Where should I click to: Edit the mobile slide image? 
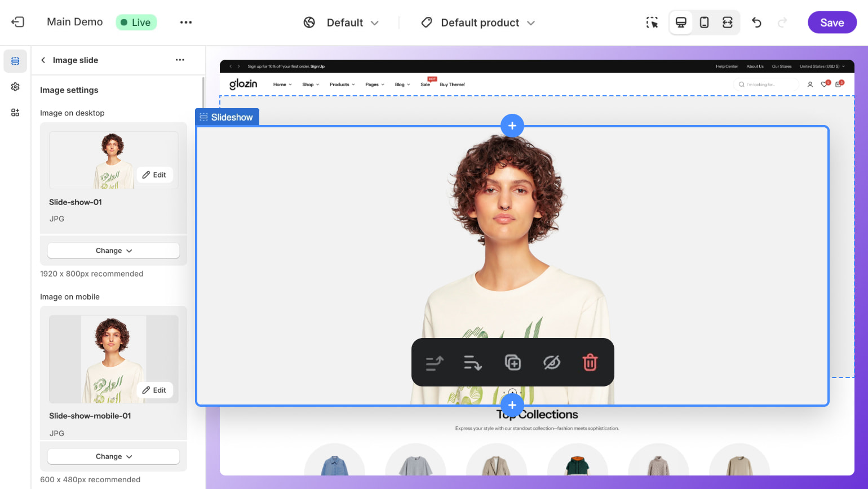pos(154,390)
